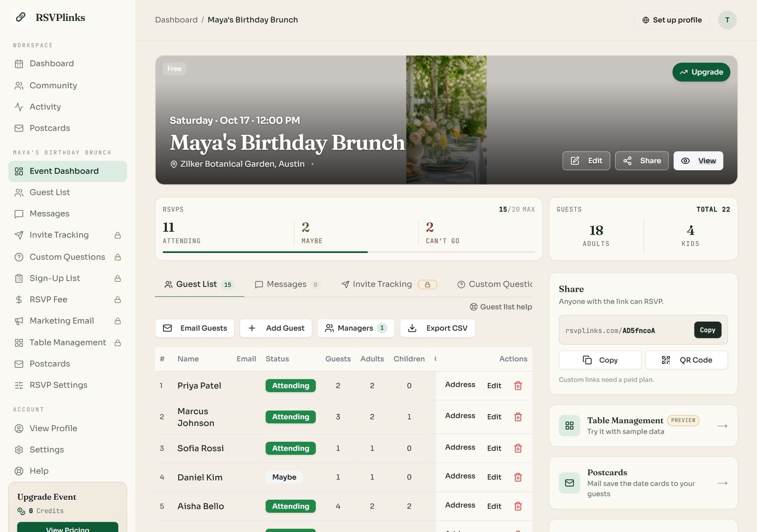Click the RSVP share link field
The width and height of the screenshot is (757, 532).
tap(643, 330)
